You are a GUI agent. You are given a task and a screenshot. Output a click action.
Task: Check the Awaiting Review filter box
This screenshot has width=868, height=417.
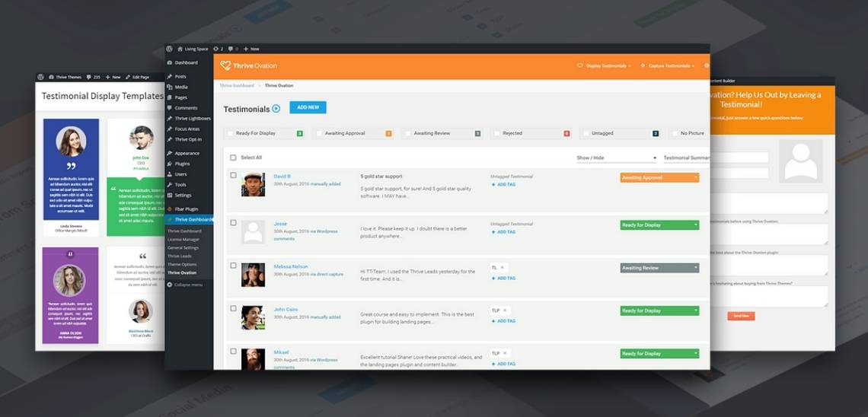tap(408, 133)
